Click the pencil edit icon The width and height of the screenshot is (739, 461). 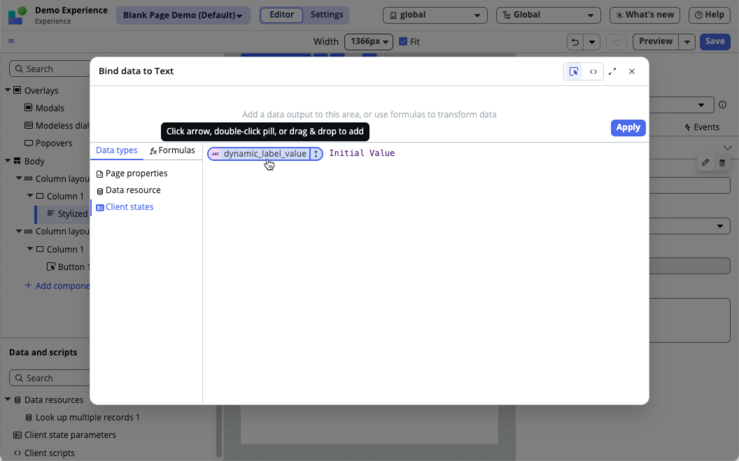point(705,163)
